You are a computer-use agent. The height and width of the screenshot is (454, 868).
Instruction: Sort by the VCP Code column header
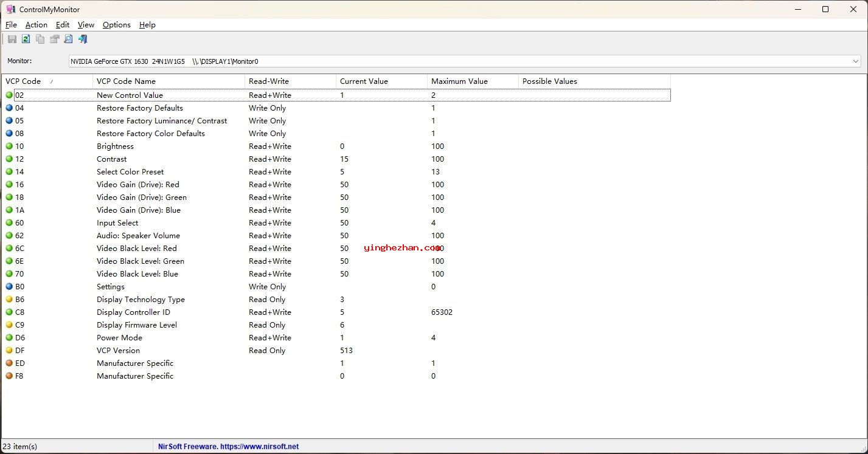pyautogui.click(x=47, y=81)
